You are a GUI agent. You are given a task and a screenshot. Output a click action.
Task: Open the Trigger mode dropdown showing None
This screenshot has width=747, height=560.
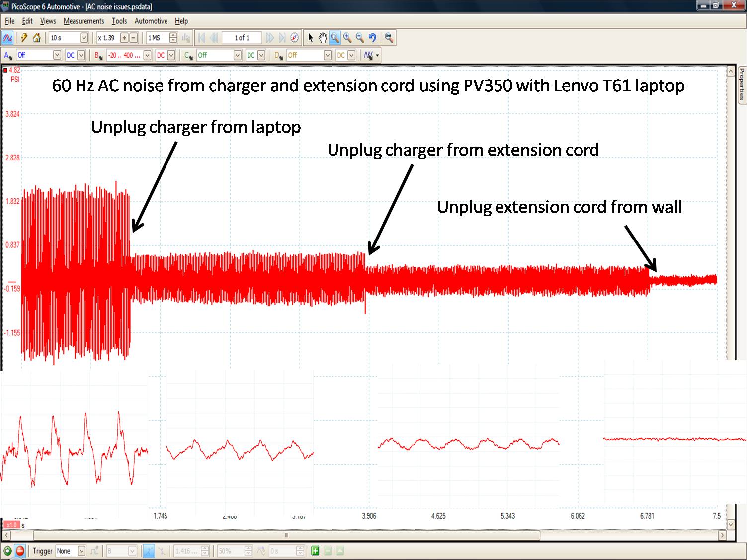[82, 551]
